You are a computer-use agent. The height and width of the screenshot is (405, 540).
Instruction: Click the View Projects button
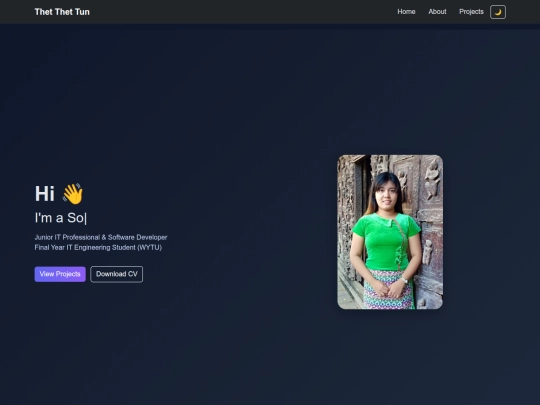(60, 274)
